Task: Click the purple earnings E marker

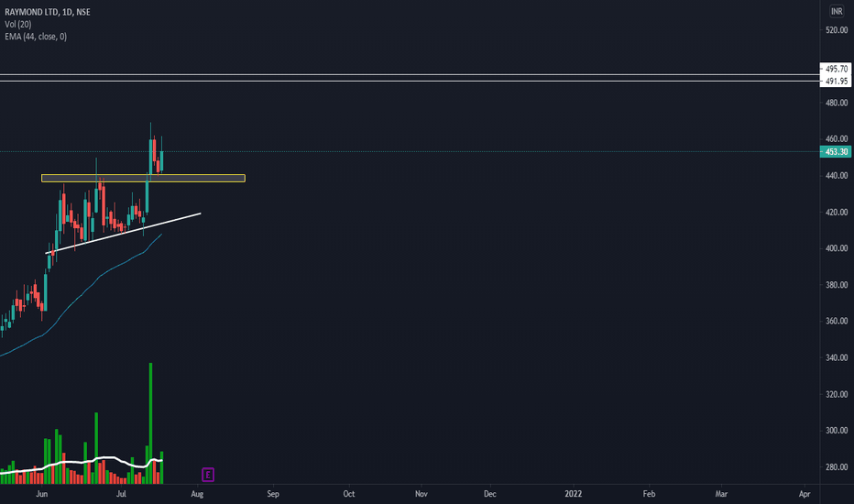Action: click(207, 475)
